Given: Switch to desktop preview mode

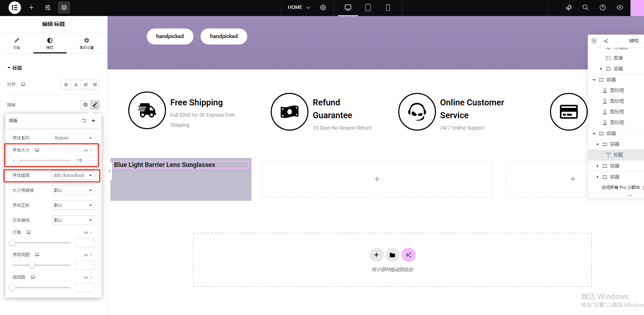Looking at the screenshot, I should 348,7.
